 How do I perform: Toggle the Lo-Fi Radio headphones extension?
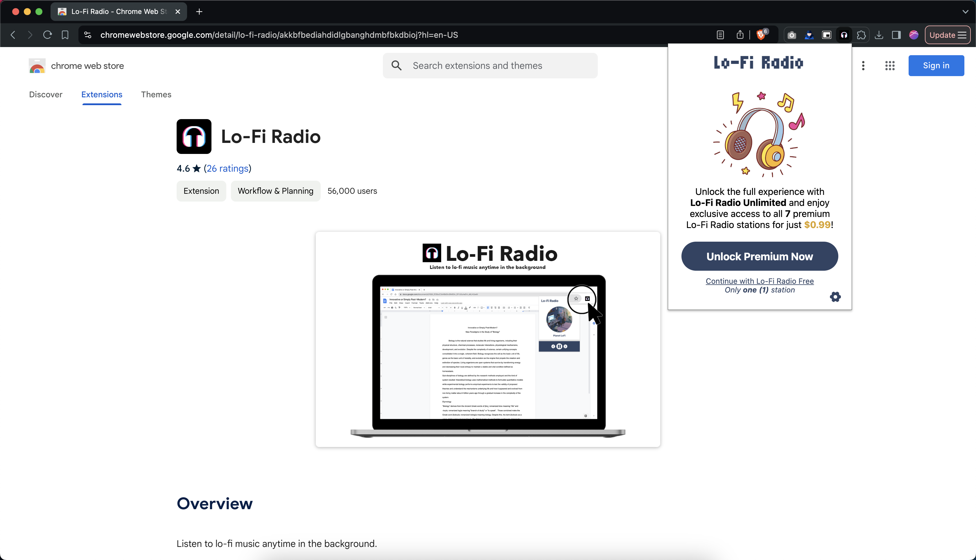[x=844, y=35]
